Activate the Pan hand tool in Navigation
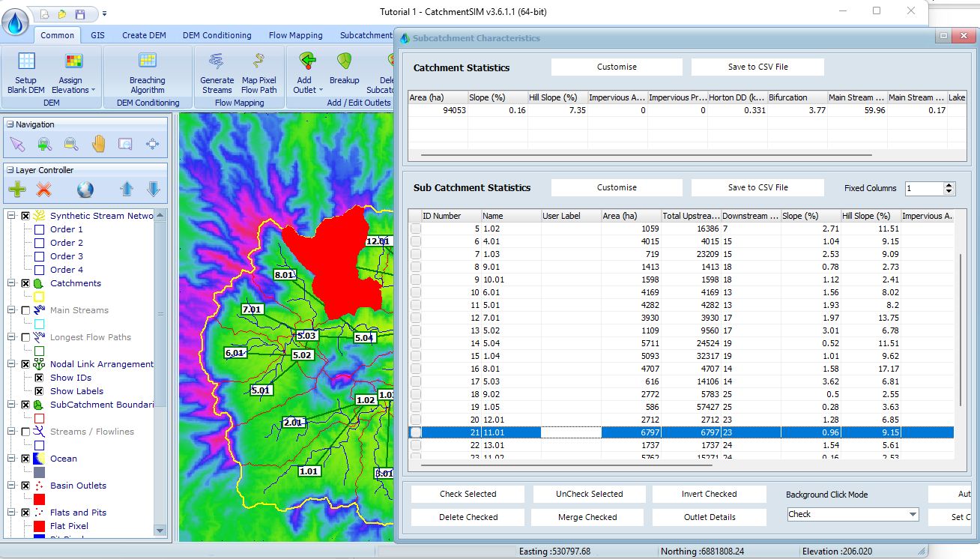 click(x=98, y=144)
